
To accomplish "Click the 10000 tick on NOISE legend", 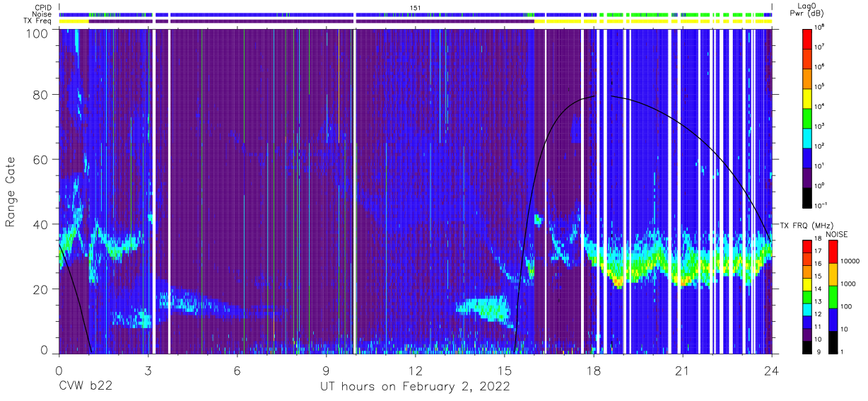I will [850, 261].
